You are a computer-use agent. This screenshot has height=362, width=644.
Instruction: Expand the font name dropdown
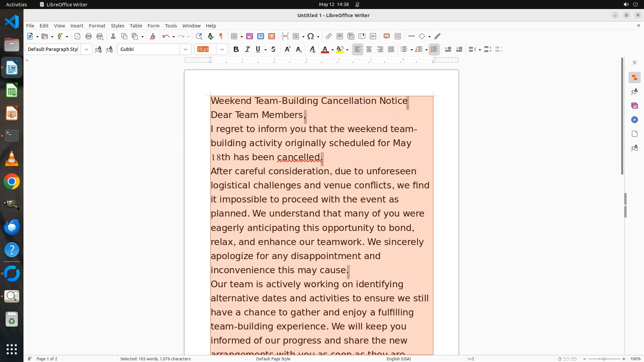click(x=185, y=49)
